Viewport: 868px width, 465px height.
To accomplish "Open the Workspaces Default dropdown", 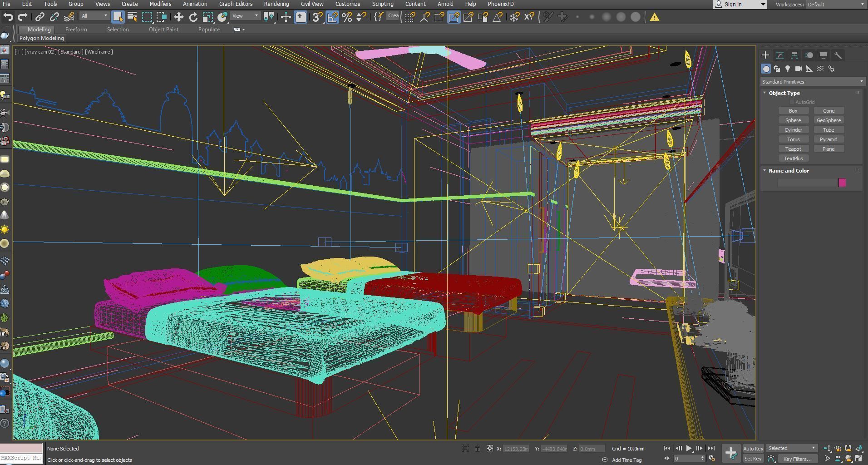I will tap(836, 5).
